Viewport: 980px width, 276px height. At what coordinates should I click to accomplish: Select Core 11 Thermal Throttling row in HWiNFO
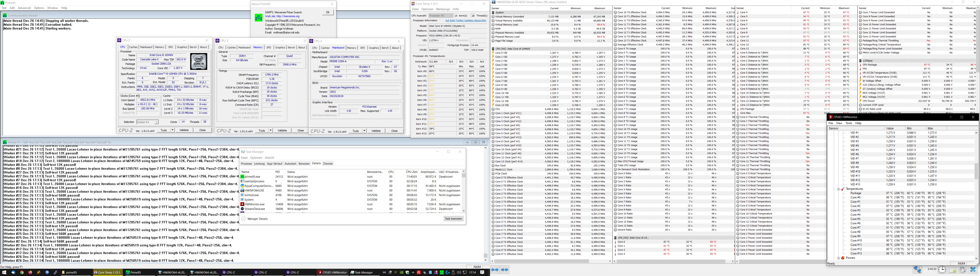click(781, 162)
